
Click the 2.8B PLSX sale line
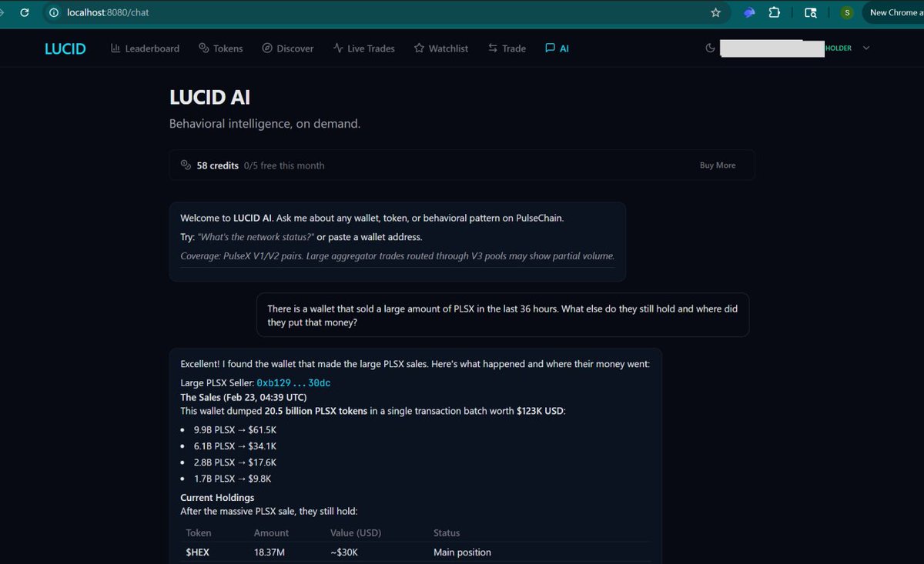[x=235, y=462]
